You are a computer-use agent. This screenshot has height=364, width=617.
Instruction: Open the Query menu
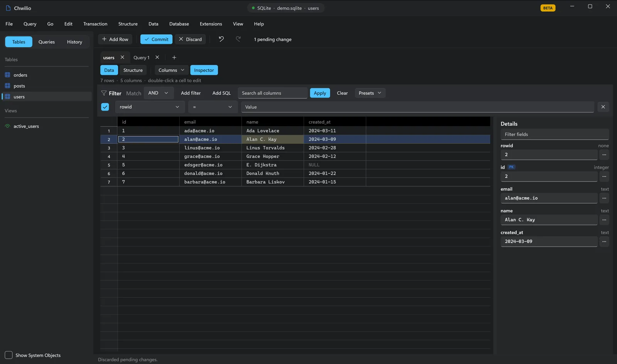[x=30, y=24]
